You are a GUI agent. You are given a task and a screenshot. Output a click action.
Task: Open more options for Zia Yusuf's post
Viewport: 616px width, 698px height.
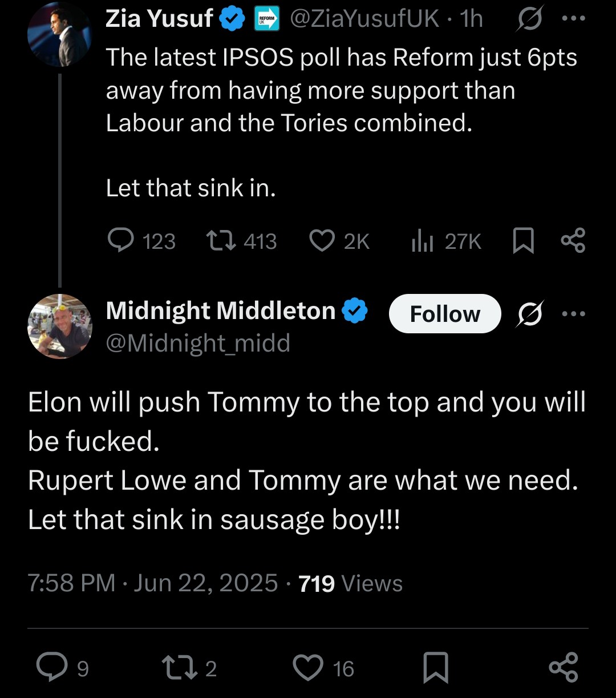tap(573, 19)
